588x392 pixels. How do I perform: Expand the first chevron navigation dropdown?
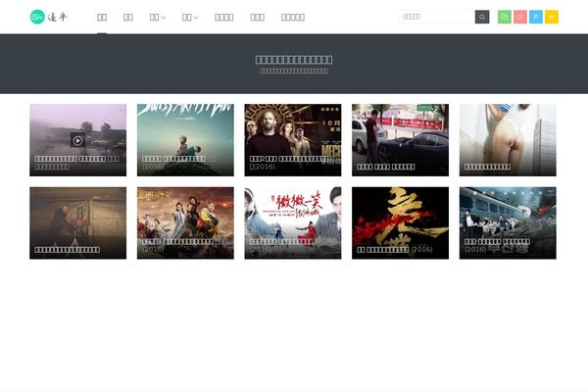point(157,18)
